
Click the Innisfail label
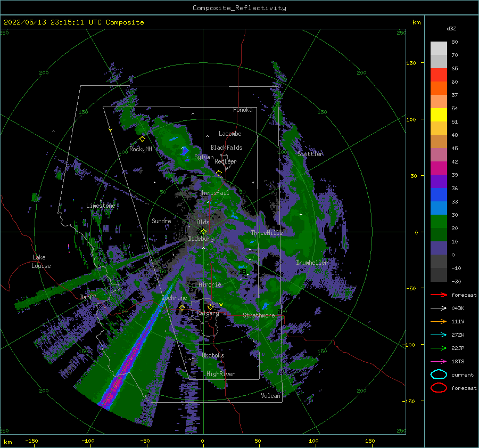[x=215, y=193]
